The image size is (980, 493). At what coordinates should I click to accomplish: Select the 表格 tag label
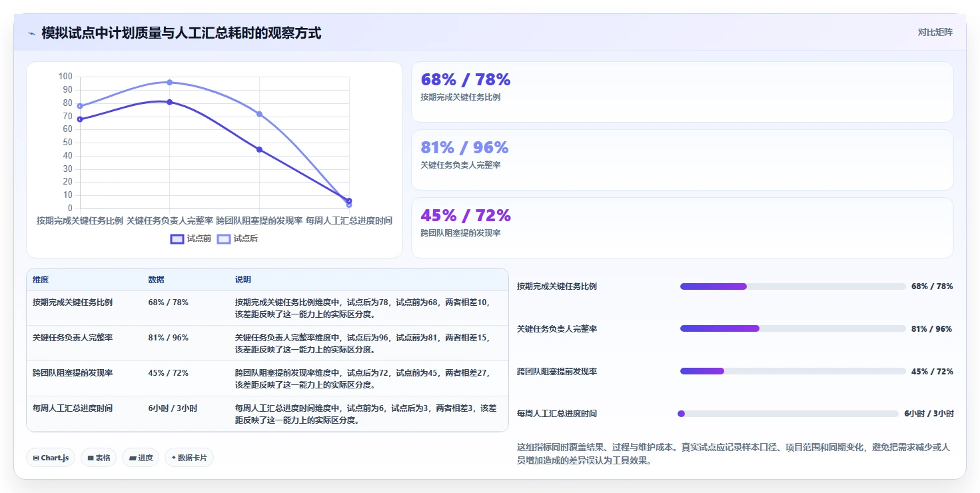pyautogui.click(x=103, y=458)
